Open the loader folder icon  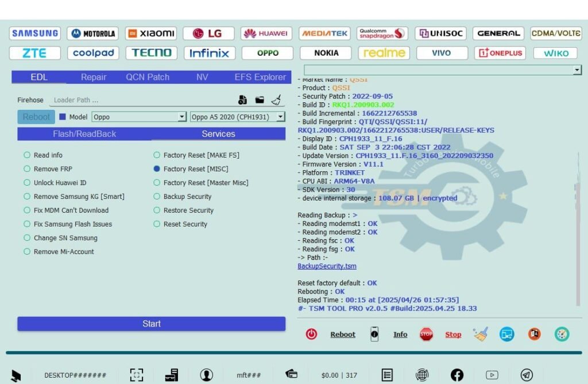click(260, 100)
